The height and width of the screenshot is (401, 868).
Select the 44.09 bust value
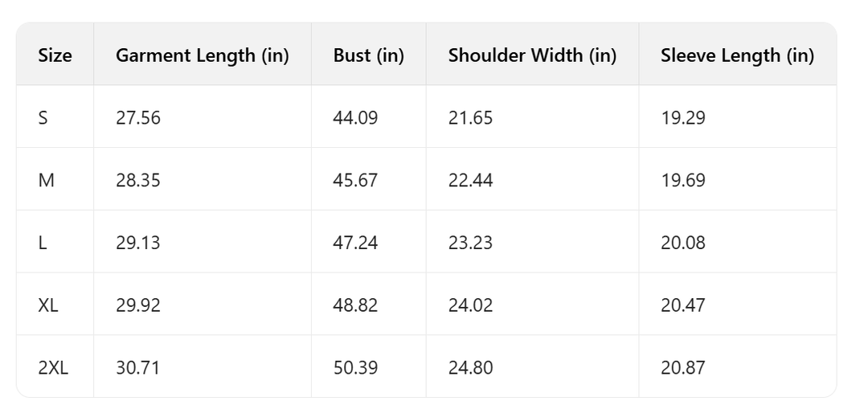(355, 118)
